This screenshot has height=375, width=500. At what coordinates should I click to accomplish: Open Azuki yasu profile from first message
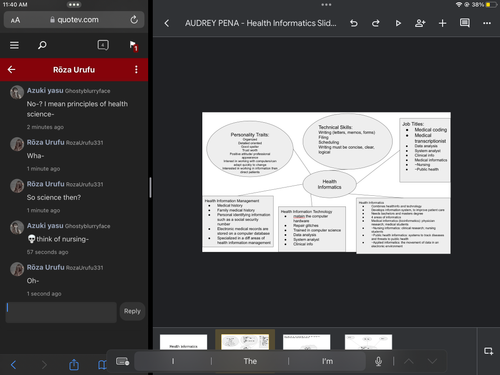[45, 91]
